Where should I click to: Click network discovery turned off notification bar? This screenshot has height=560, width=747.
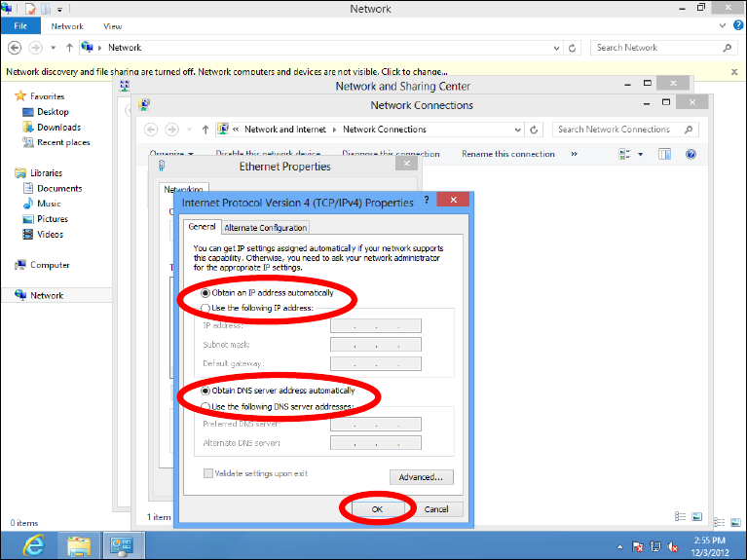(227, 72)
